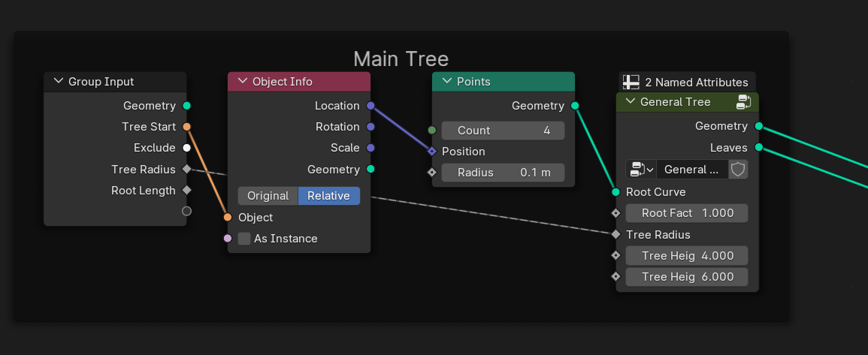This screenshot has height=355, width=868.
Task: Click General Tree's Tree Radius input socket
Action: (615, 234)
